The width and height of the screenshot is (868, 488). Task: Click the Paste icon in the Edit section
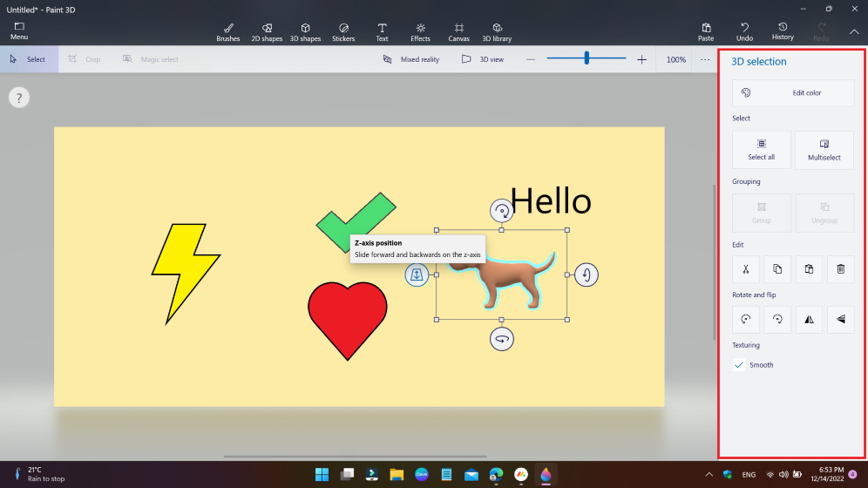click(x=809, y=269)
